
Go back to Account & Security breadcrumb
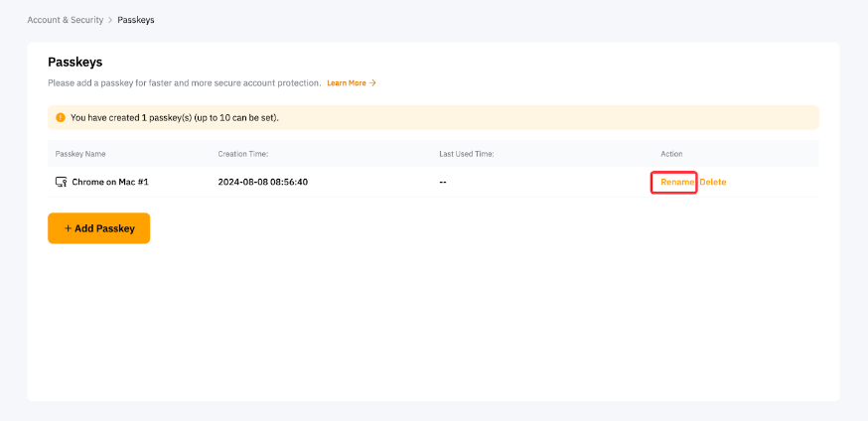[65, 20]
